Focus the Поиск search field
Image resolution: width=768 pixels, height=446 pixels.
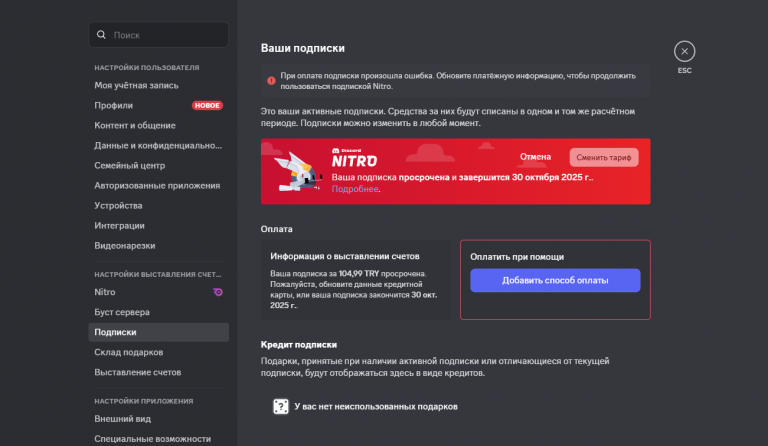158,35
